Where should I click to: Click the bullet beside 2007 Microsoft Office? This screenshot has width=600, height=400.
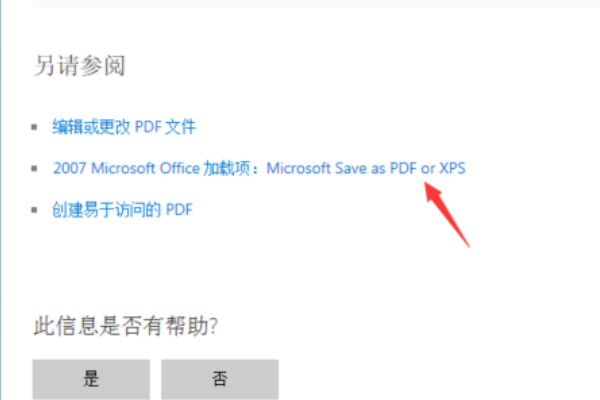coord(34,168)
